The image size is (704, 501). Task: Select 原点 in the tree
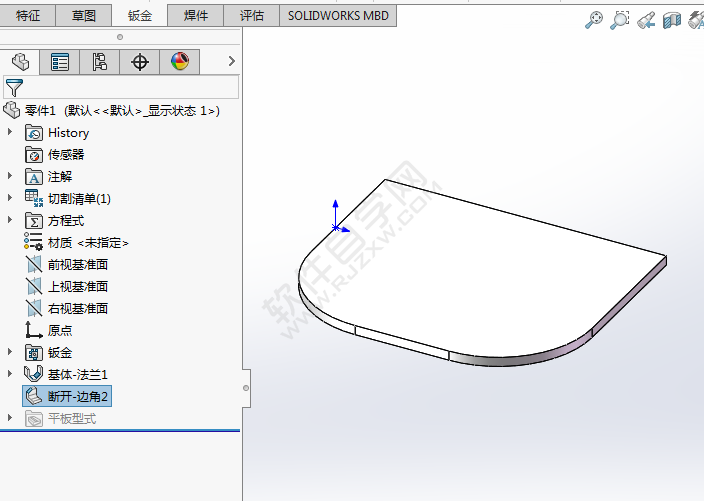point(60,331)
